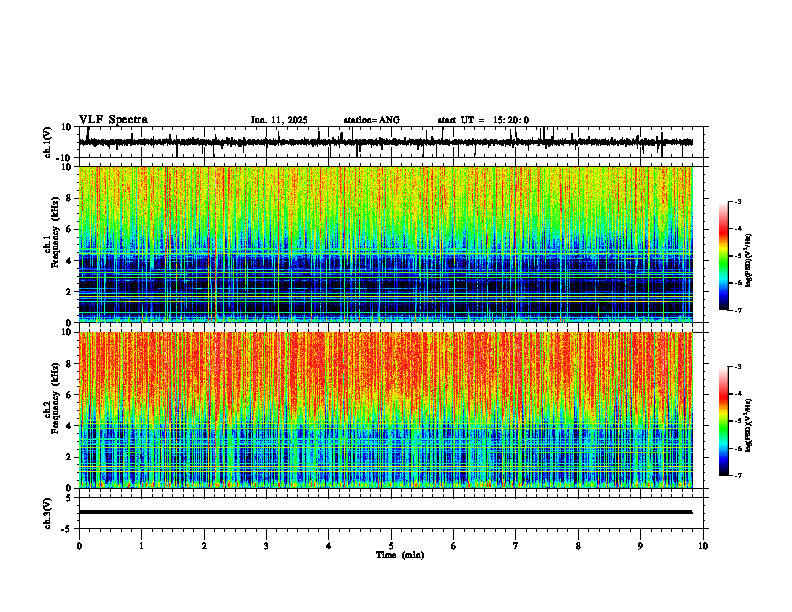Viewport: 792px width, 612px height.
Task: Click the "-7" tick on ch.2 color bar
Action: click(737, 475)
